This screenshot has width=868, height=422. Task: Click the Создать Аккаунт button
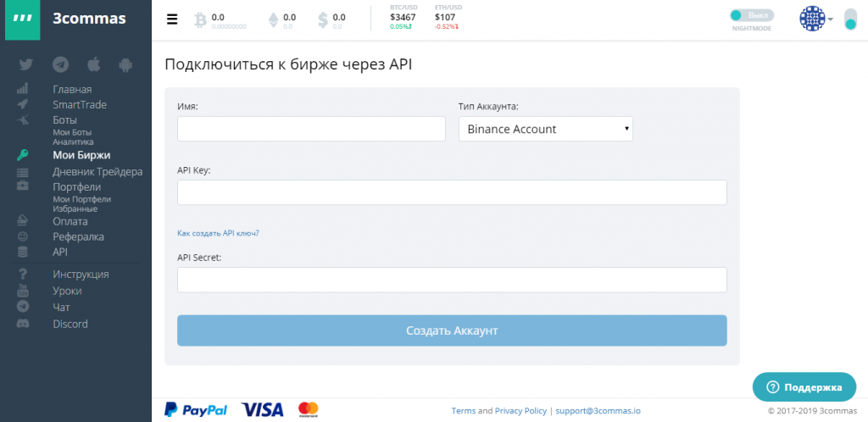[x=452, y=330]
